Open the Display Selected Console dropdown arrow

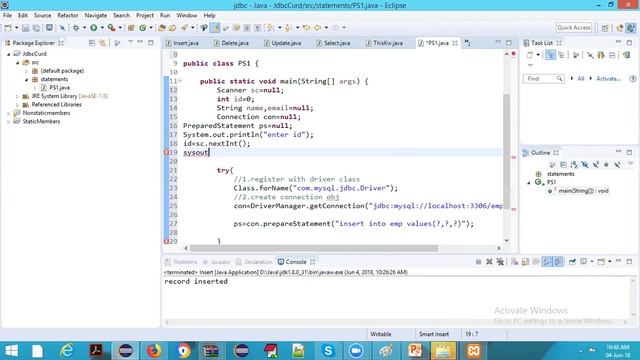click(591, 262)
